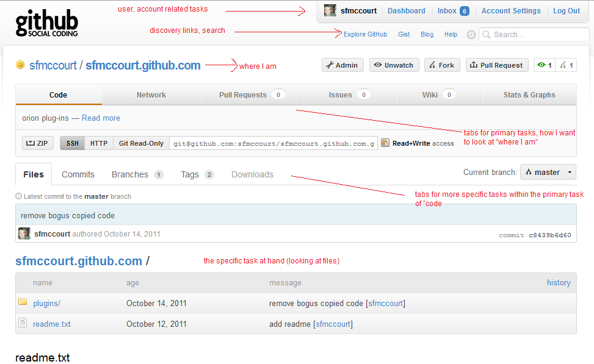Click sfmccourt.github.com breadcrumb above file list
This screenshot has width=594, height=364.
pos(78,261)
